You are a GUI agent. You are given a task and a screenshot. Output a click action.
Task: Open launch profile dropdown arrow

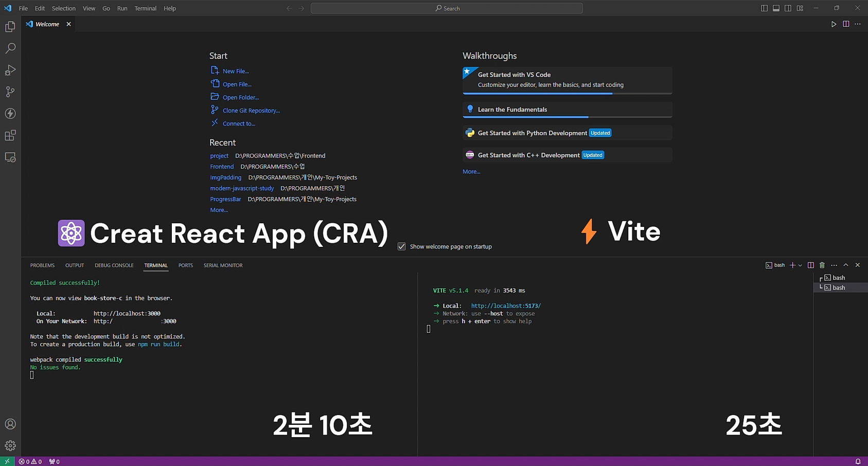[800, 265]
